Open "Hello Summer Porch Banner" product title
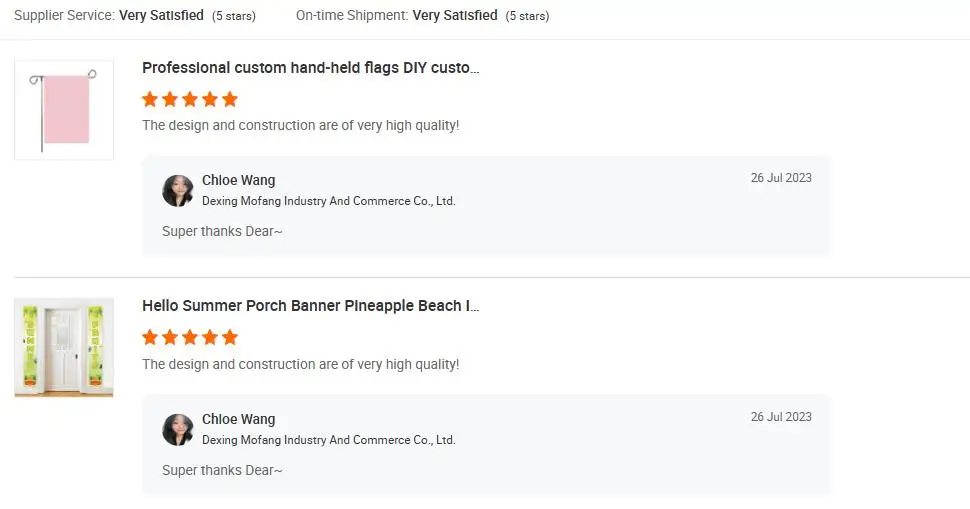This screenshot has height=509, width=970. pyautogui.click(x=310, y=306)
